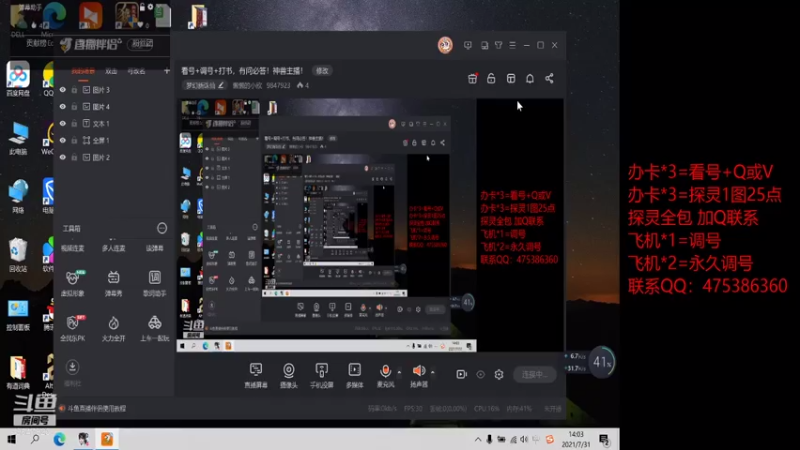Share the live room

tap(549, 79)
